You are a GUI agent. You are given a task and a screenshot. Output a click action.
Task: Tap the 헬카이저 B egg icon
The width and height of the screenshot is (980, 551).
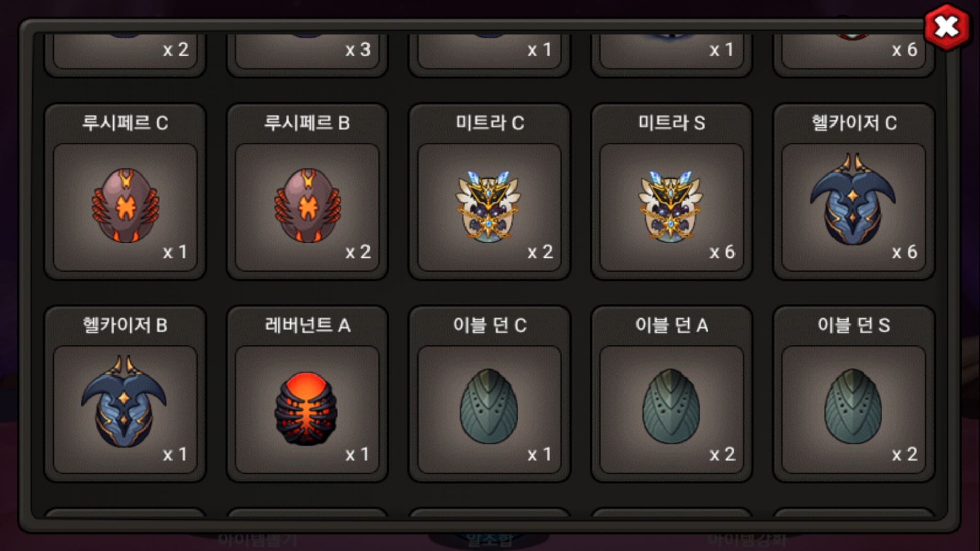(124, 402)
